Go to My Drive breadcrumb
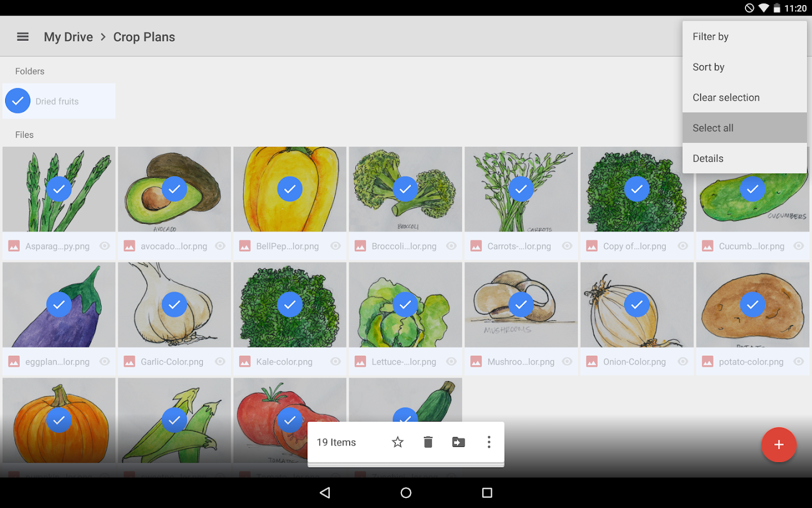The width and height of the screenshot is (812, 508). tap(68, 37)
